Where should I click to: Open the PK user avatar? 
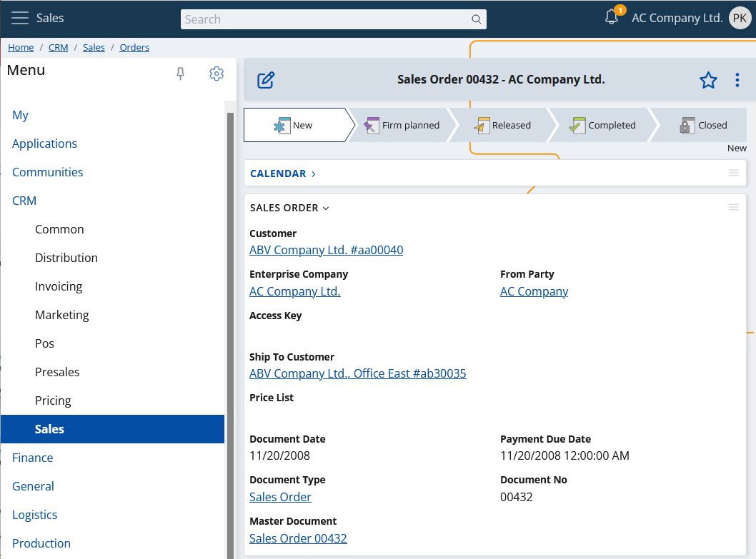(x=740, y=18)
